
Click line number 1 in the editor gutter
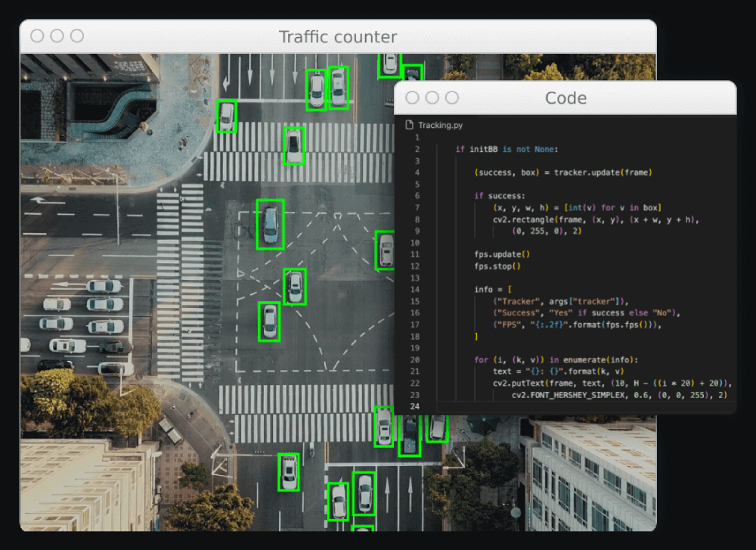(x=417, y=138)
